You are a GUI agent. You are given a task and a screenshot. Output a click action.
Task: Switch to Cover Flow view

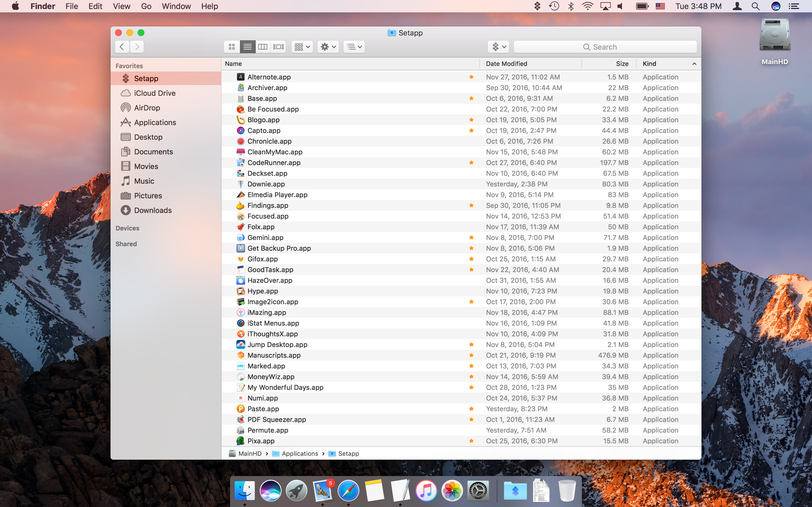(279, 47)
